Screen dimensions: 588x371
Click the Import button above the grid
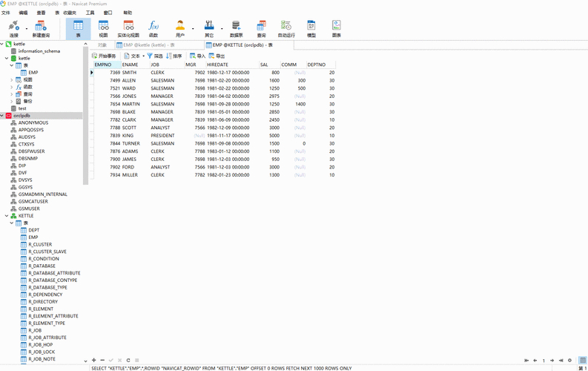(x=197, y=56)
